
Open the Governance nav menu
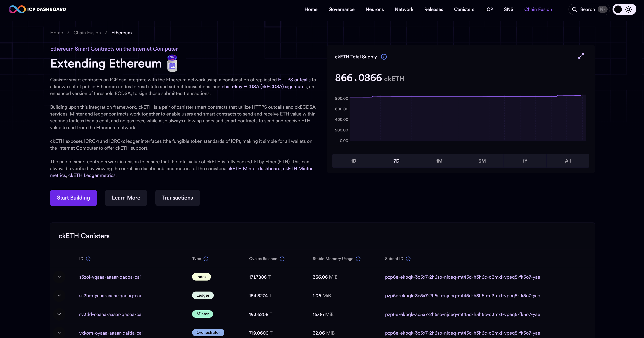tap(341, 9)
